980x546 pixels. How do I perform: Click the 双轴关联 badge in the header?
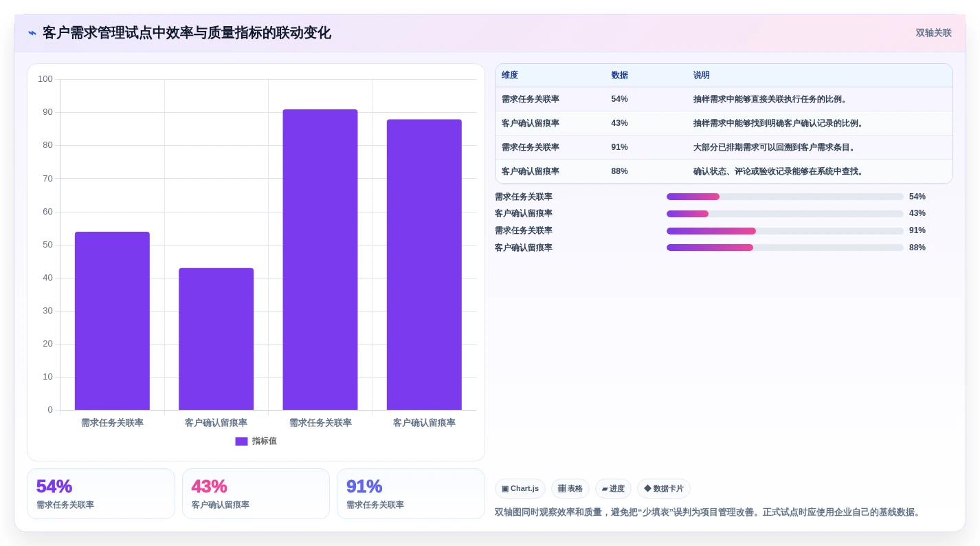pyautogui.click(x=933, y=33)
